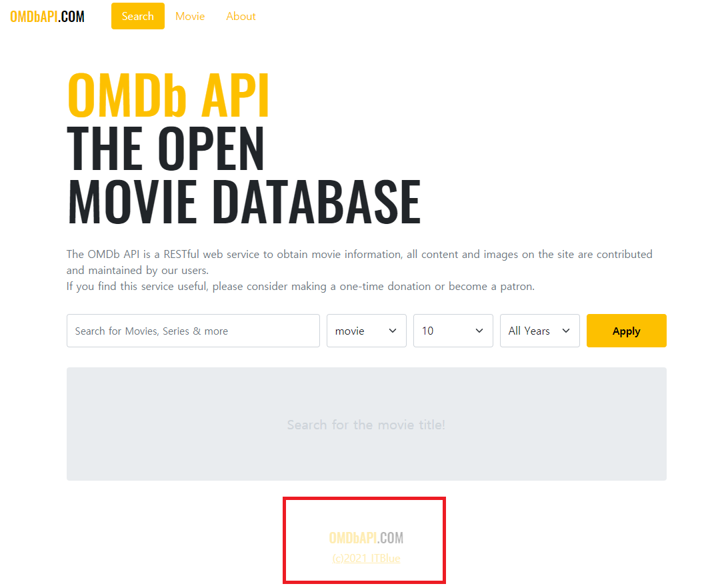Expand the results count dropdown showing 10
702x588 pixels.
(x=453, y=331)
